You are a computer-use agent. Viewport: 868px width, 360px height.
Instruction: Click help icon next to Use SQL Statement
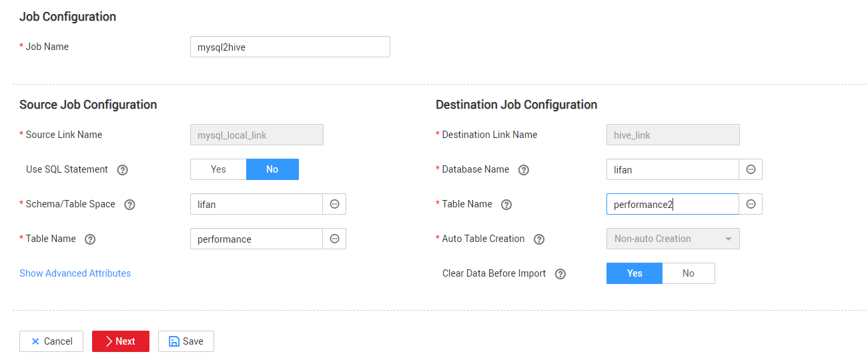click(x=122, y=170)
